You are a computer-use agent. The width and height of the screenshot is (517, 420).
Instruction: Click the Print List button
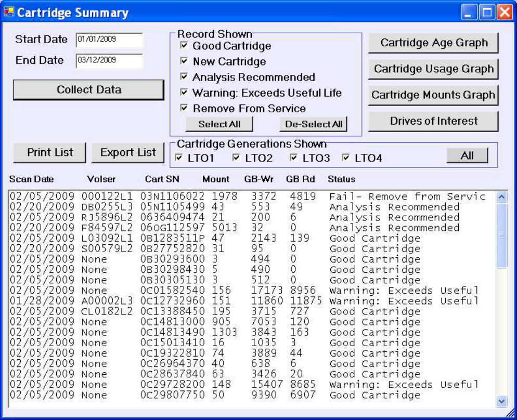[x=49, y=152]
